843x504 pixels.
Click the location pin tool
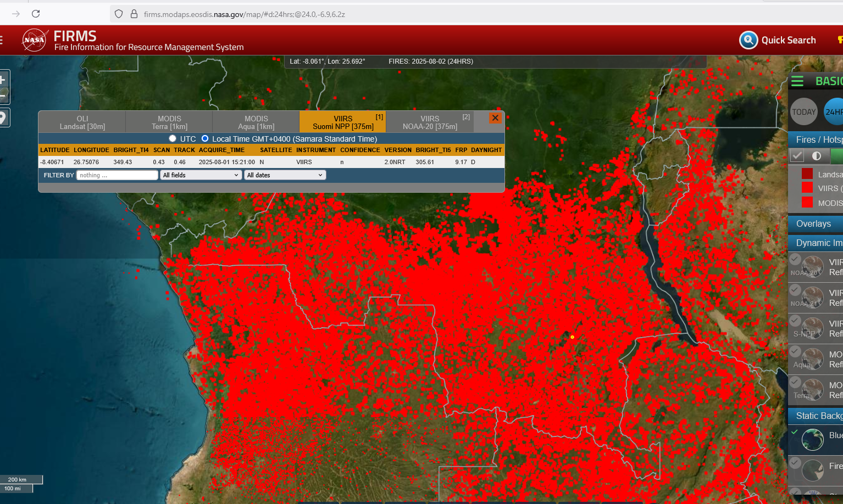3,117
